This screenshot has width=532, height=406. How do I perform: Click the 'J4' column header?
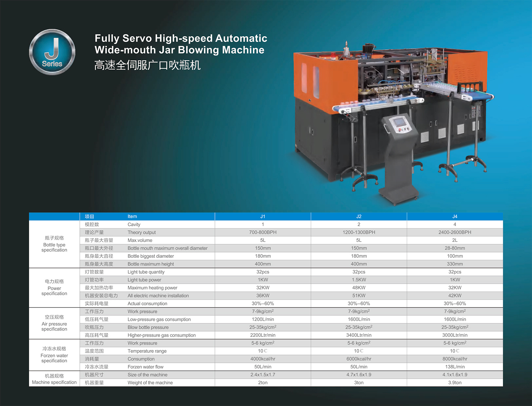(x=455, y=216)
